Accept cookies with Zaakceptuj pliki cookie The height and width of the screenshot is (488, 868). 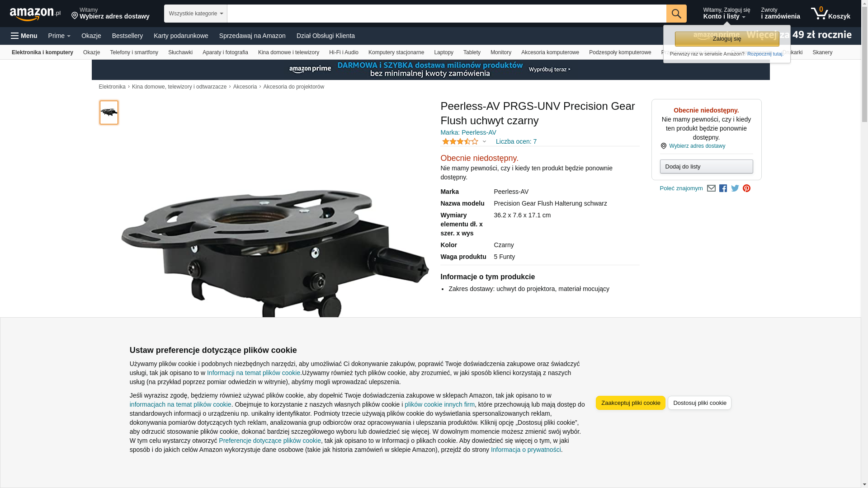(x=631, y=403)
